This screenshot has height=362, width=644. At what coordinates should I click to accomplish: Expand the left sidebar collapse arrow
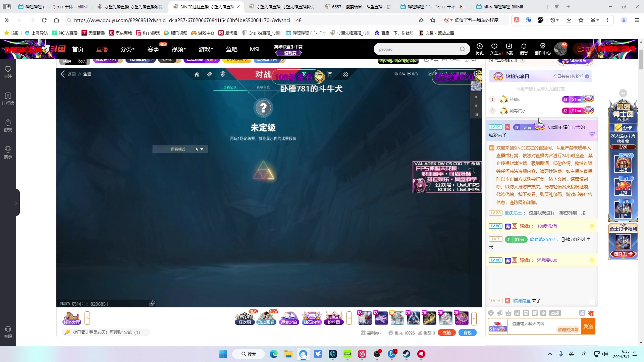(x=16, y=203)
